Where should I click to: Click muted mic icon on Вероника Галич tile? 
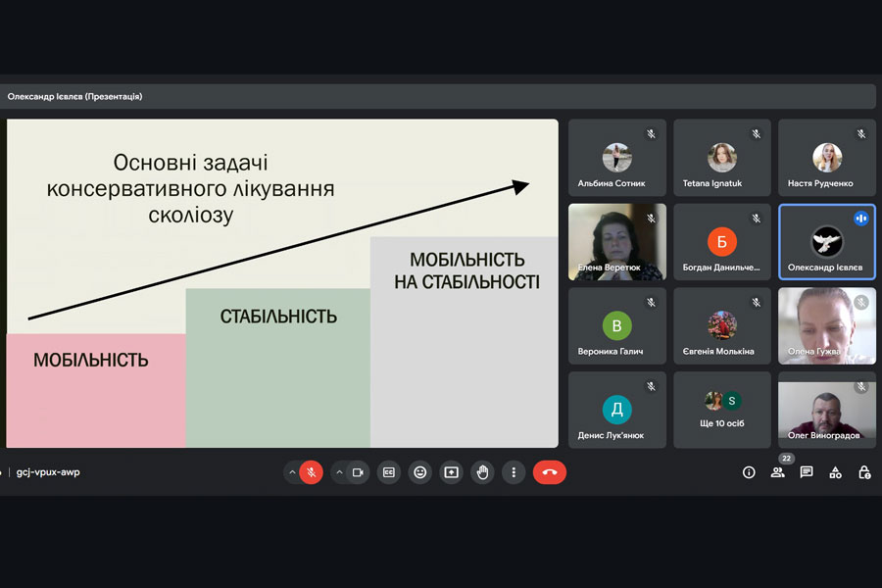pyautogui.click(x=651, y=302)
